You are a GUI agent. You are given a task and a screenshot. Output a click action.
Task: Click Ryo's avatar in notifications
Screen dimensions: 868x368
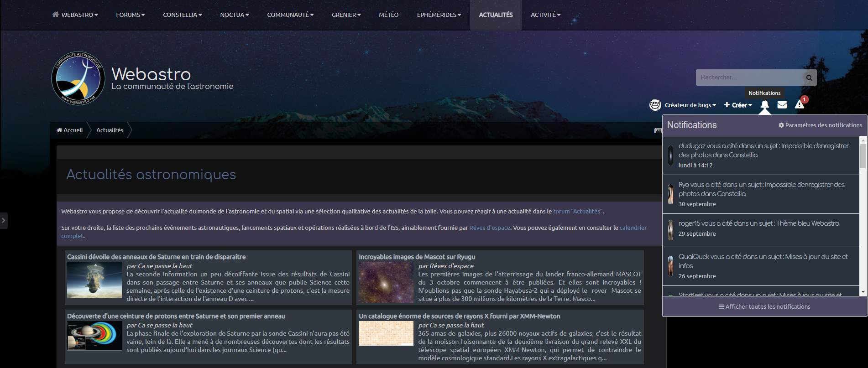[670, 194]
